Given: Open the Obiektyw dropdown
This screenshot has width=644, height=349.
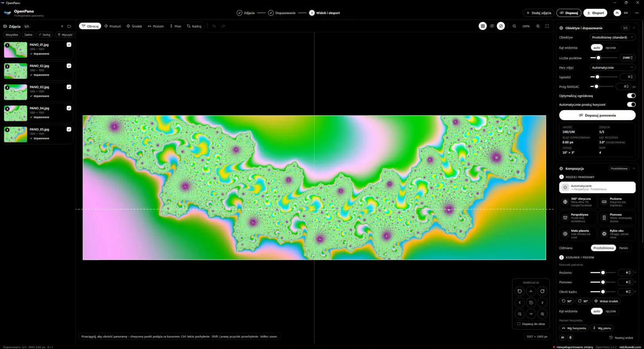Looking at the screenshot, I should point(613,38).
